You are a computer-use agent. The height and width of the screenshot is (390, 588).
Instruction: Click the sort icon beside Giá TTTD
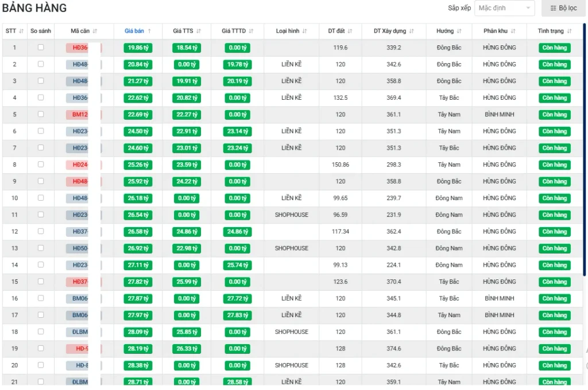[252, 31]
